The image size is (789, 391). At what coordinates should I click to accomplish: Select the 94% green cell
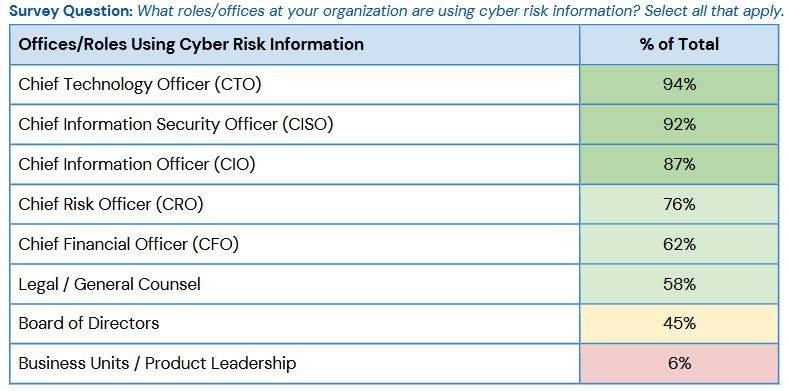[x=679, y=85]
